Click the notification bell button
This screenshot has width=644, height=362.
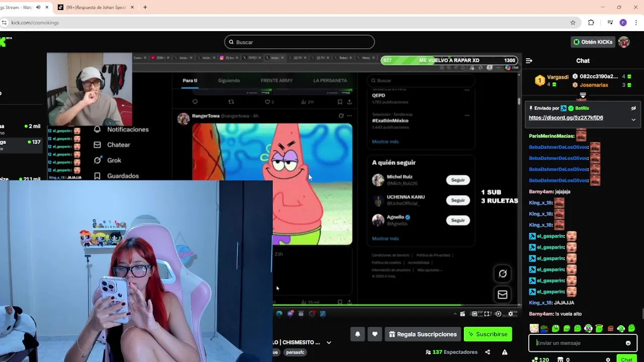pyautogui.click(x=358, y=334)
